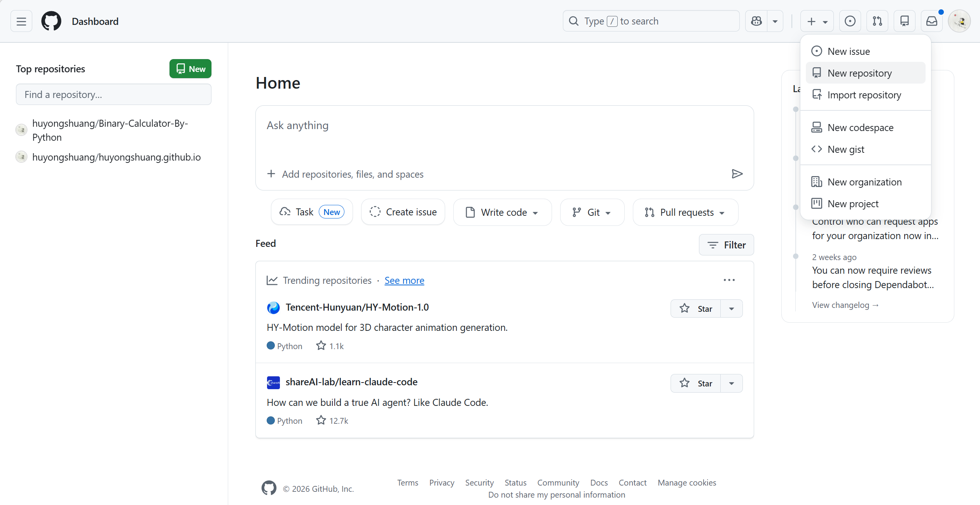Screen dimensions: 980x505
Task: Open the Copilot dropdown arrow in header
Action: [775, 21]
